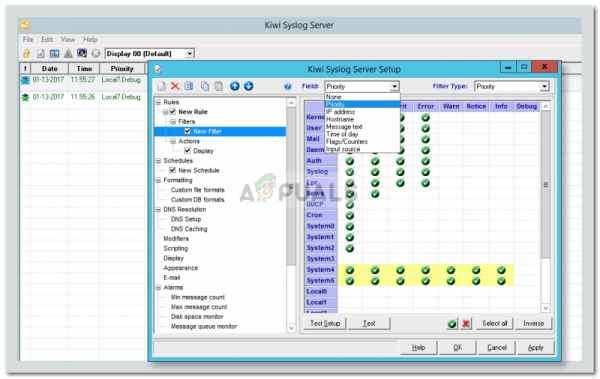Viewport: 600px width, 379px height.
Task: Open the blue help question mark icon
Action: tap(288, 87)
